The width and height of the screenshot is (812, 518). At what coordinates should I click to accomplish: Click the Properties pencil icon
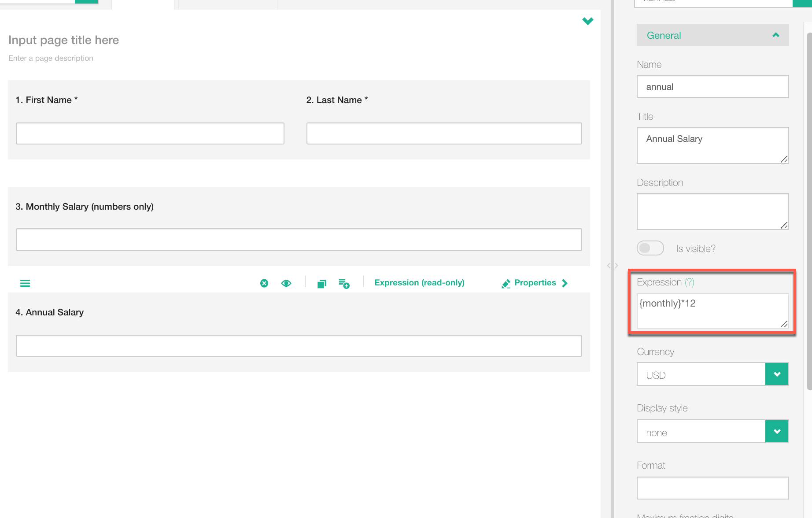pyautogui.click(x=506, y=284)
